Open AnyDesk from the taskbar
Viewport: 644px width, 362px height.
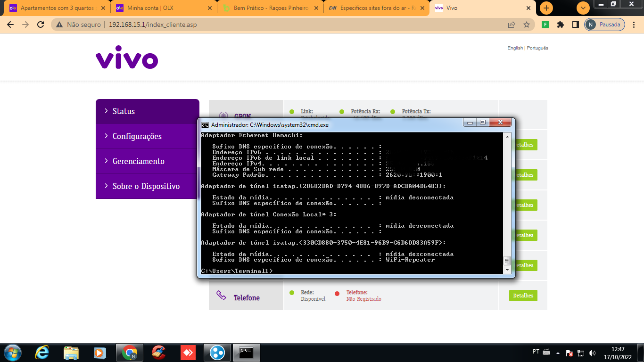click(x=188, y=353)
